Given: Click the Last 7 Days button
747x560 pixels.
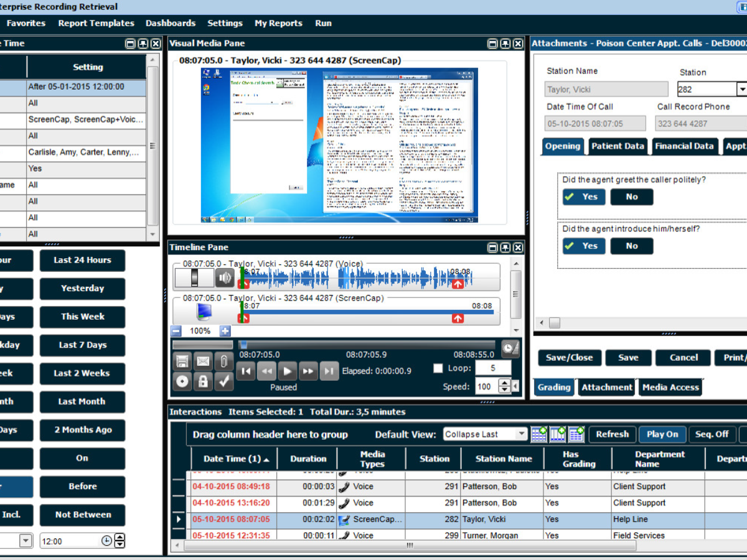Looking at the screenshot, I should coord(82,345).
